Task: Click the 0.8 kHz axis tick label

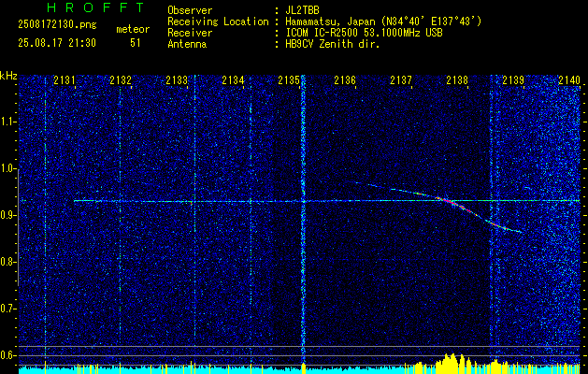Action: click(7, 262)
